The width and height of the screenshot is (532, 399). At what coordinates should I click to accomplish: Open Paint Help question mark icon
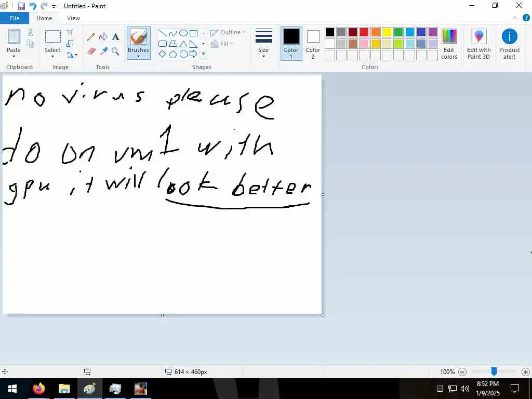point(526,18)
